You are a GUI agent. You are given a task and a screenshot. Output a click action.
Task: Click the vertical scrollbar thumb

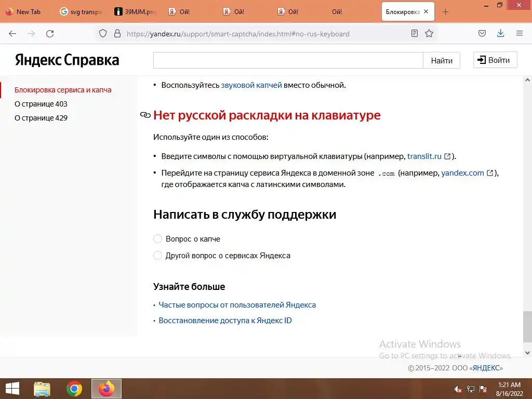click(527, 327)
